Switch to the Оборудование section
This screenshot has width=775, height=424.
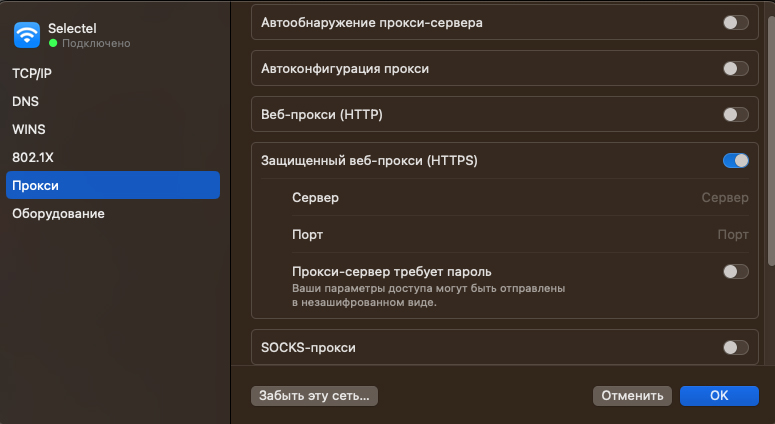113,213
